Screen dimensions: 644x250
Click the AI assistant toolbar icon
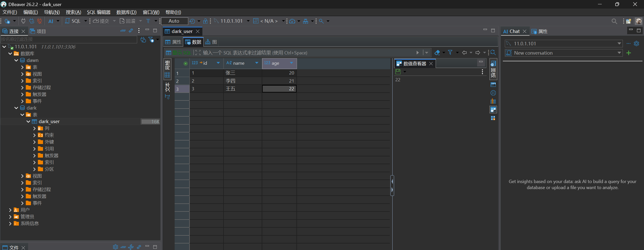51,21
